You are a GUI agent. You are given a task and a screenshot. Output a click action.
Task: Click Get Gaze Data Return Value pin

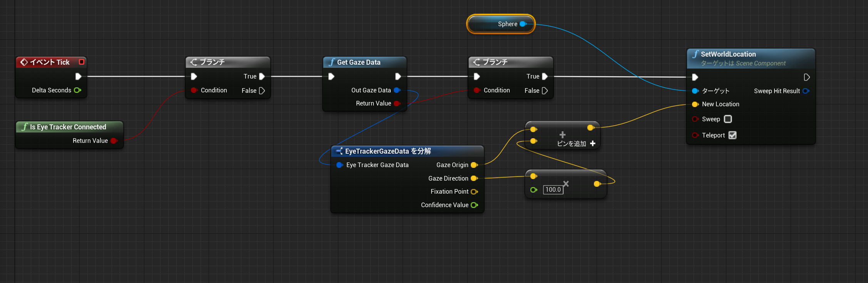pyautogui.click(x=397, y=103)
